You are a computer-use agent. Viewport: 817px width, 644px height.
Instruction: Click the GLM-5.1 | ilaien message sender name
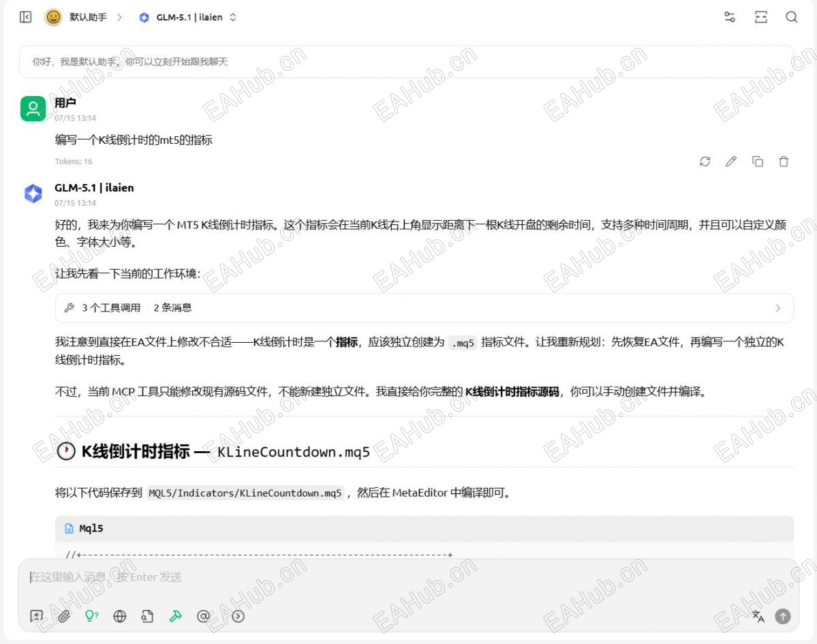point(94,187)
